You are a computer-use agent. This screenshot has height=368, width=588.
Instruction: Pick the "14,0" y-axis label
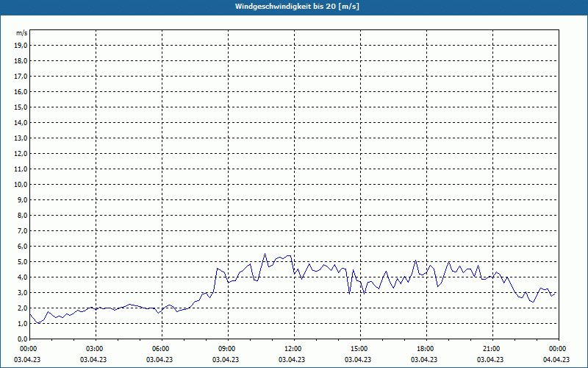(x=21, y=122)
